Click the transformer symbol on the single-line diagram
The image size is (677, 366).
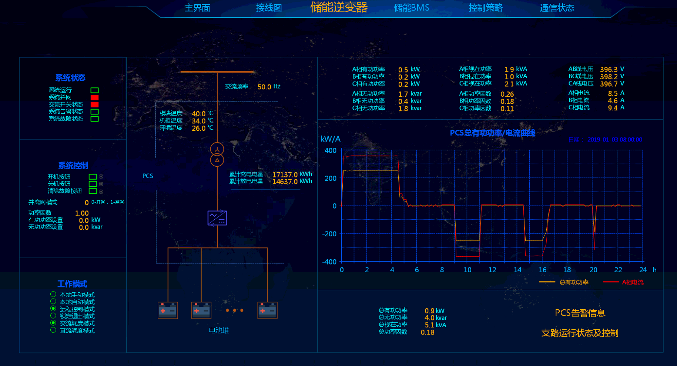tap(217, 155)
